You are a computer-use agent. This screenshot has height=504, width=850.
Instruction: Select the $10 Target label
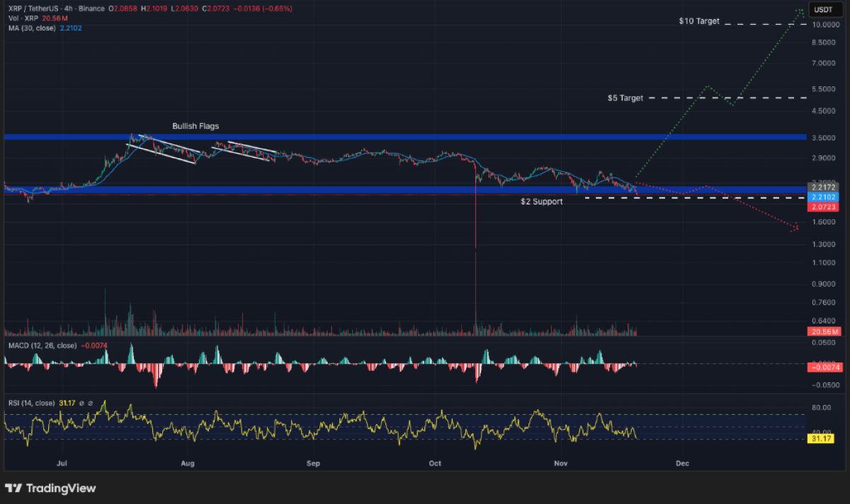(698, 21)
